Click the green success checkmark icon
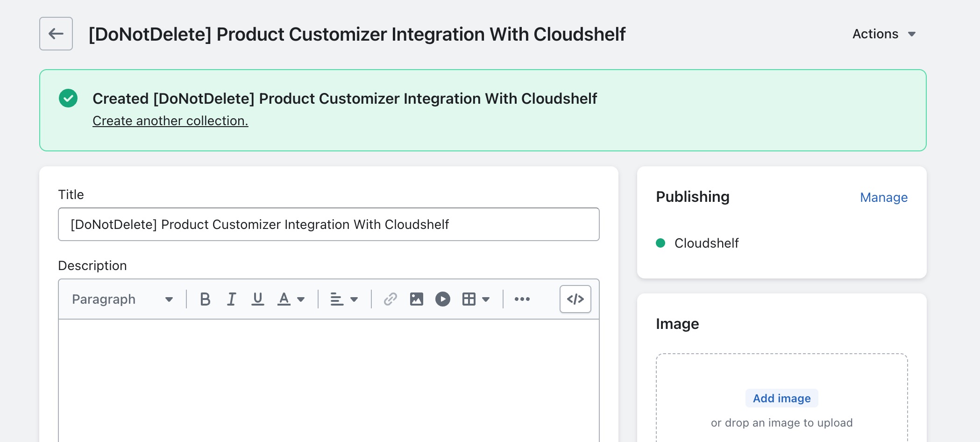This screenshot has height=442, width=980. tap(68, 98)
